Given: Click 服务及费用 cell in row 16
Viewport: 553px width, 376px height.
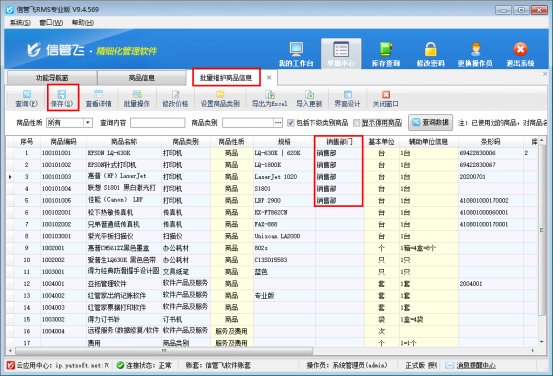Looking at the screenshot, I should 231,331.
